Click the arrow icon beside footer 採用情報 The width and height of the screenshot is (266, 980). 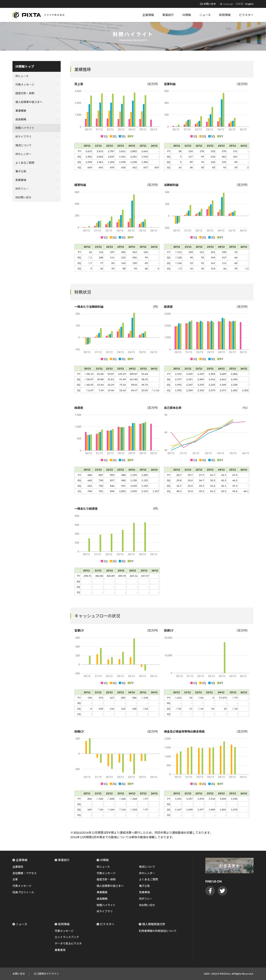pyautogui.click(x=56, y=924)
